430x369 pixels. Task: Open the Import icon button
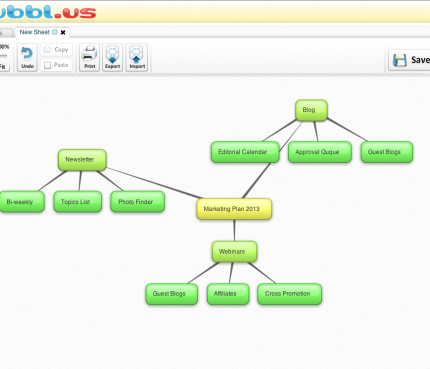click(x=137, y=57)
